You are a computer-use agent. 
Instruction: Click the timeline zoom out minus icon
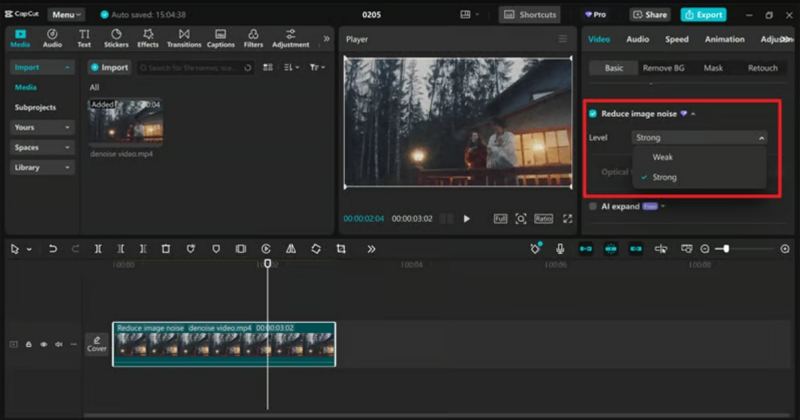pos(705,249)
